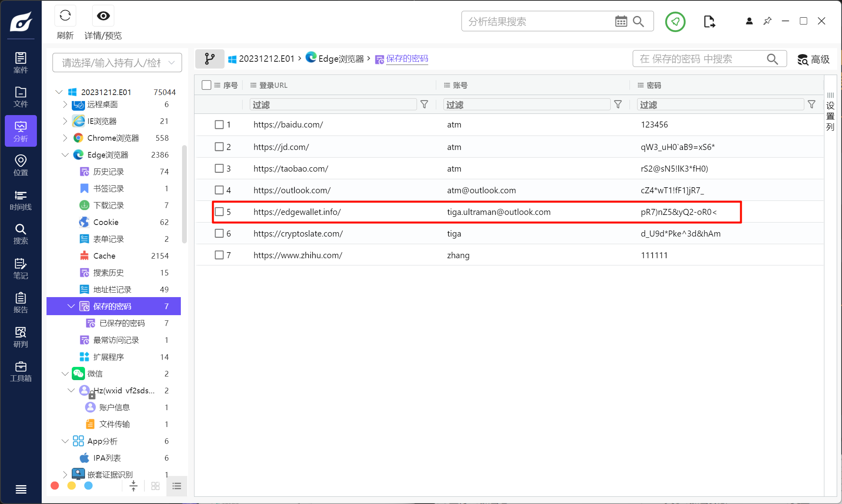Viewport: 842px width, 504px height.
Task: Click the green shield status icon
Action: point(675,21)
